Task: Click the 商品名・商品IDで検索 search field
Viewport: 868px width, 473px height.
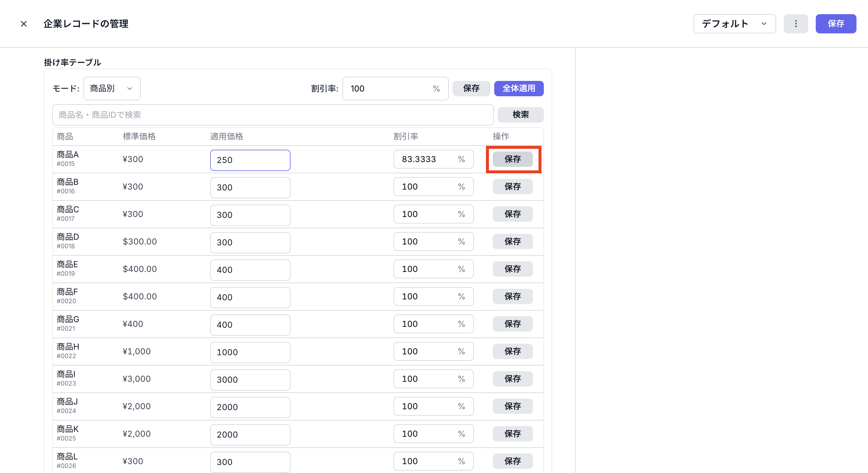Action: point(273,115)
